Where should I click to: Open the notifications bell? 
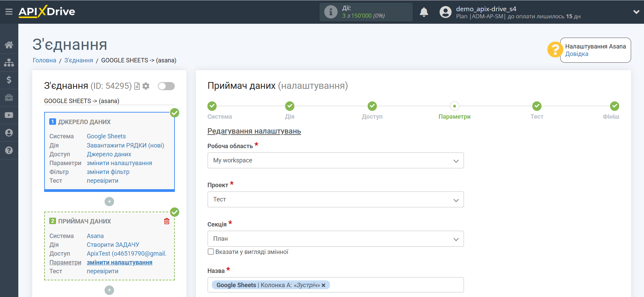424,12
